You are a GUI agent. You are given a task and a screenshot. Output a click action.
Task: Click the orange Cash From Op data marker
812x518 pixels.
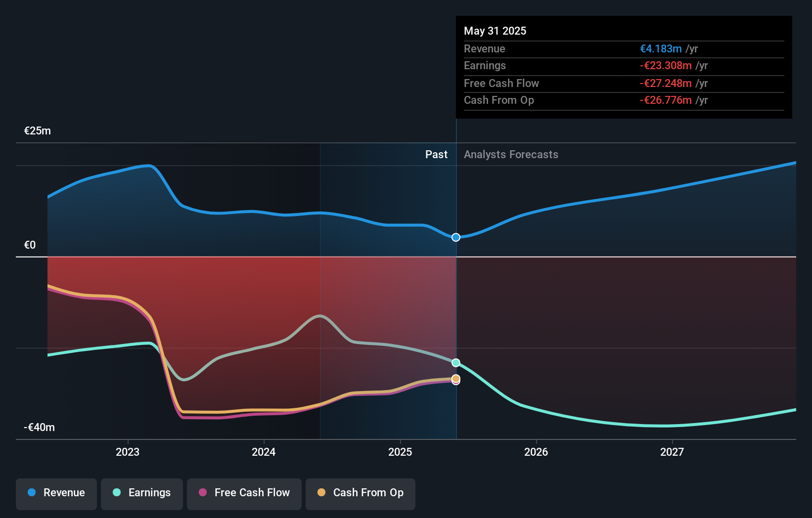tap(456, 379)
